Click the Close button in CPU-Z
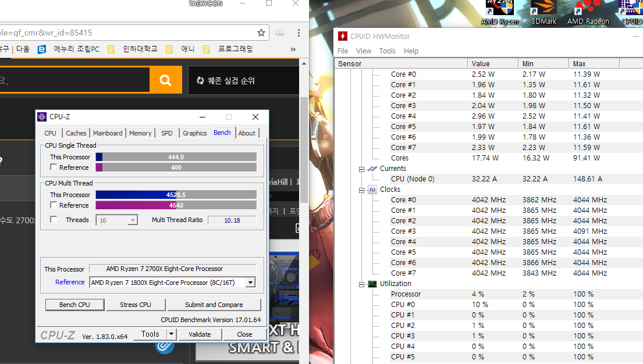This screenshot has height=364, width=643. pos(244,334)
